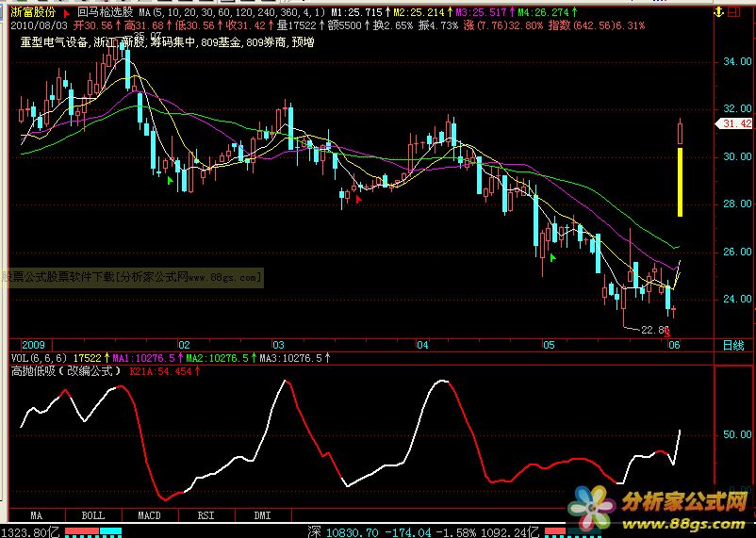Click the red/cyan market bar after 1323.80亿
Image resolution: width=756 pixels, height=538 pixels.
point(92,532)
